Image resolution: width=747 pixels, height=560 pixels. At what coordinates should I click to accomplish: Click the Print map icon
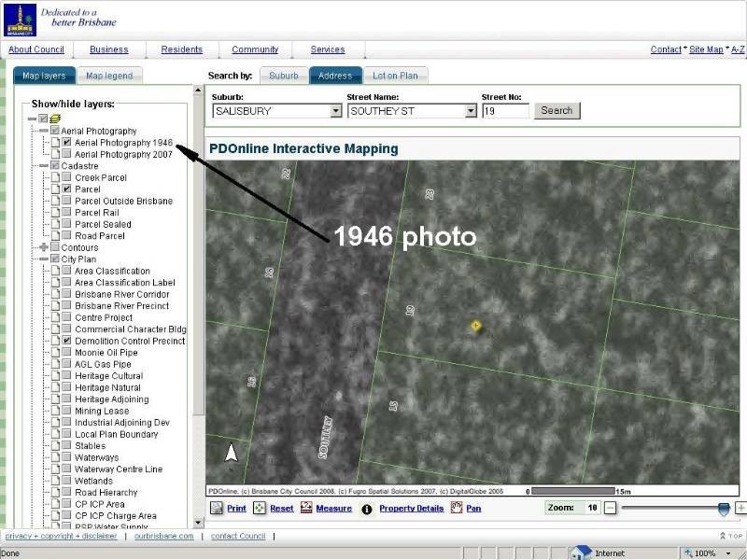click(217, 509)
